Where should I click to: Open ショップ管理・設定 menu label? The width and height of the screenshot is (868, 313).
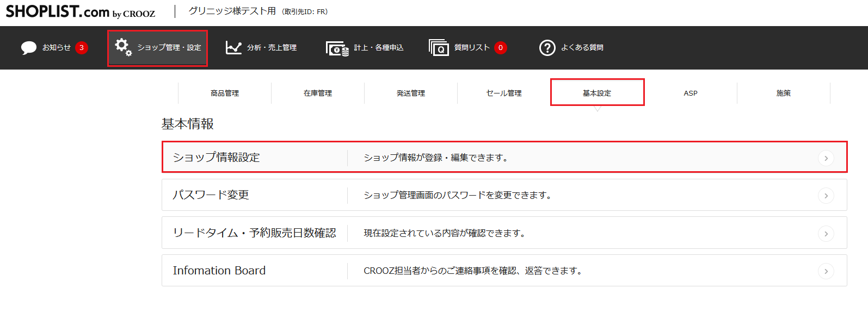click(x=169, y=48)
